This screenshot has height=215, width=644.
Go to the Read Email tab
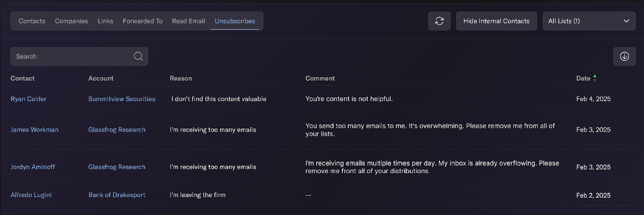click(x=188, y=21)
